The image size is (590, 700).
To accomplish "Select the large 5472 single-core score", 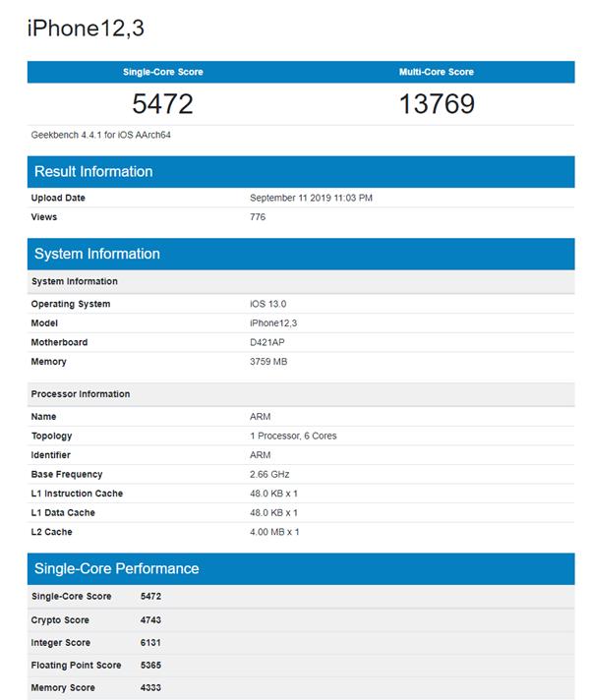I will (x=162, y=103).
